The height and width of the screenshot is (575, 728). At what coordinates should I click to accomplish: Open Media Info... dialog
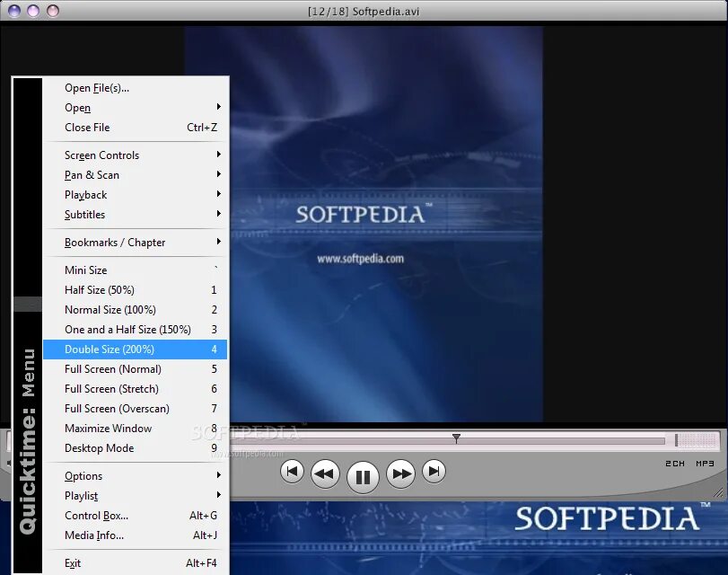[x=136, y=535]
